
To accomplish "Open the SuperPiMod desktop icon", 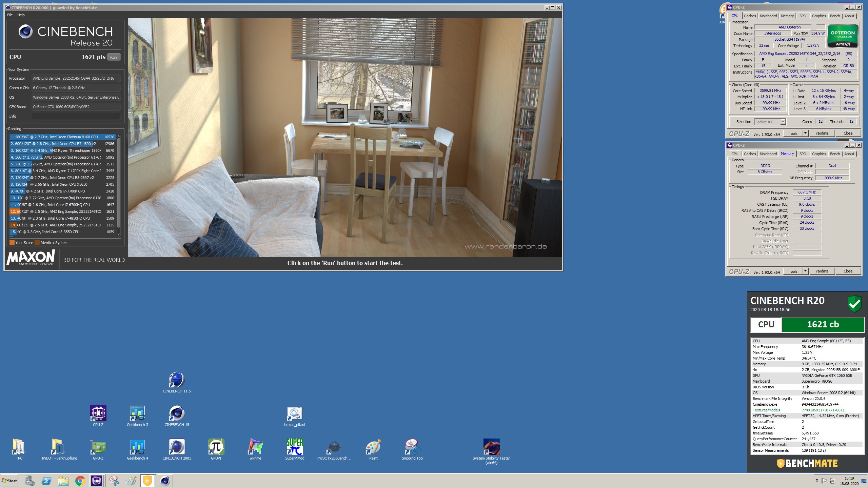I will [295, 450].
